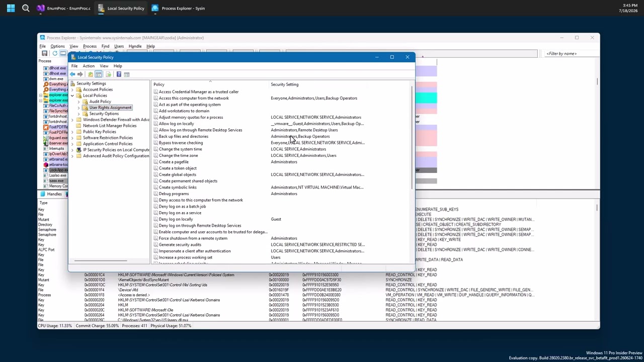
Task: Open Help menu in Local Security Policy
Action: coord(118,66)
